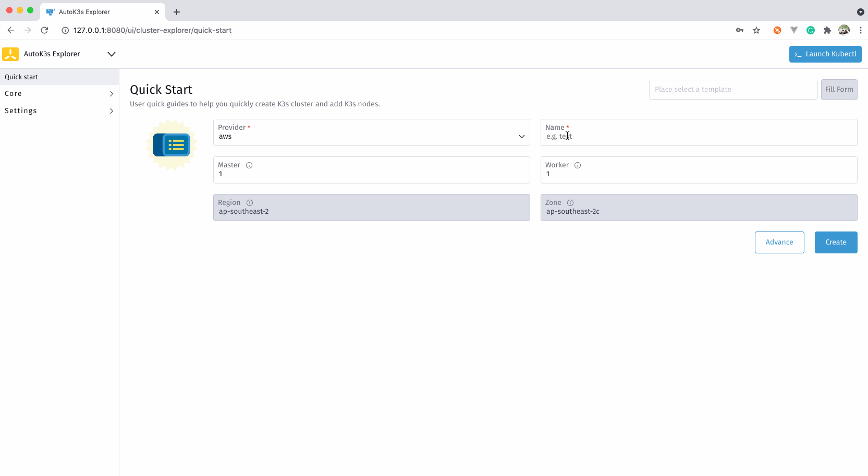Open saved passwords key icon
The width and height of the screenshot is (868, 476).
(740, 30)
